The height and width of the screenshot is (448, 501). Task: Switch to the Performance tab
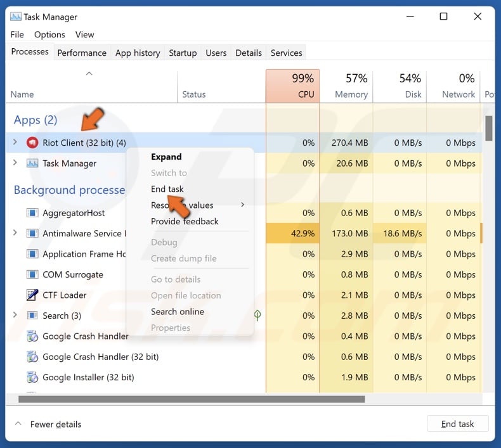point(82,53)
